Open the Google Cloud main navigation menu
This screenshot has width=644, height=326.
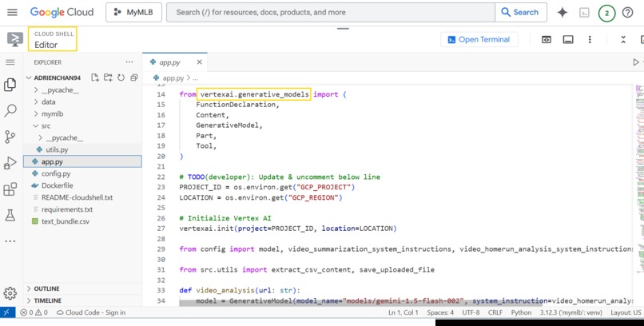(12, 12)
